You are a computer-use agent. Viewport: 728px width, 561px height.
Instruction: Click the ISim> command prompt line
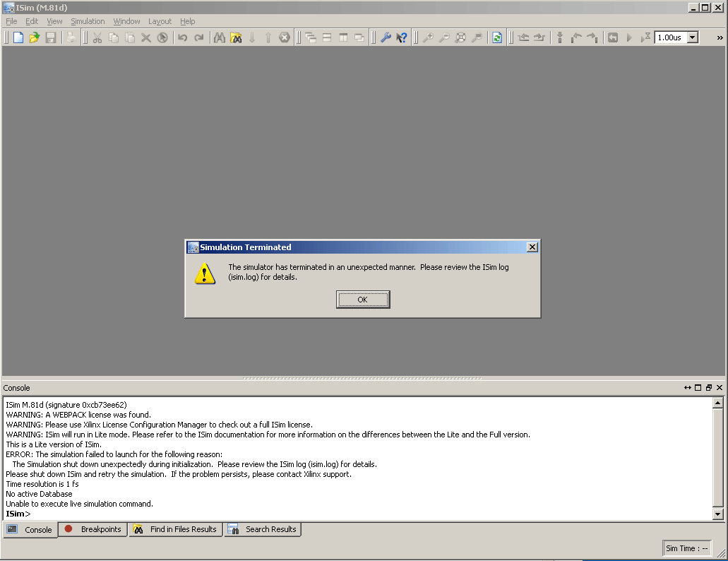pos(18,514)
